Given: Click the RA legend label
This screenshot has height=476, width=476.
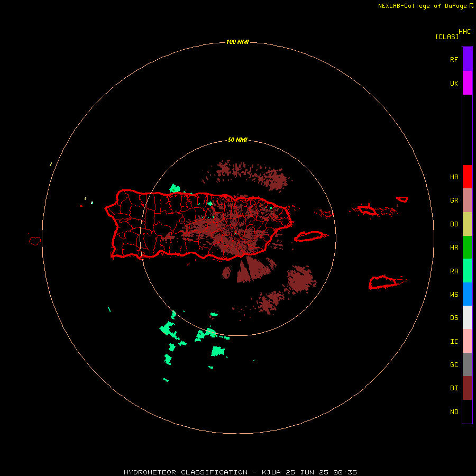Looking at the screenshot, I should (454, 271).
